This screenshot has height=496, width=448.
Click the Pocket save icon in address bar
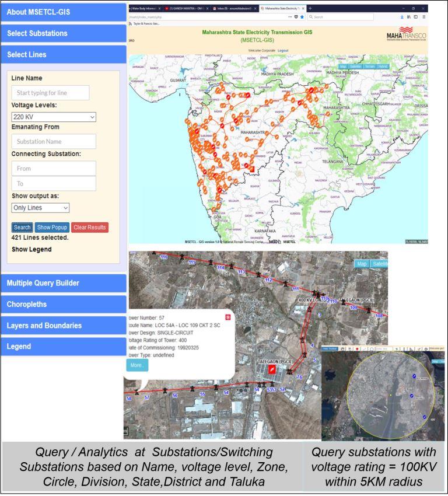point(296,17)
